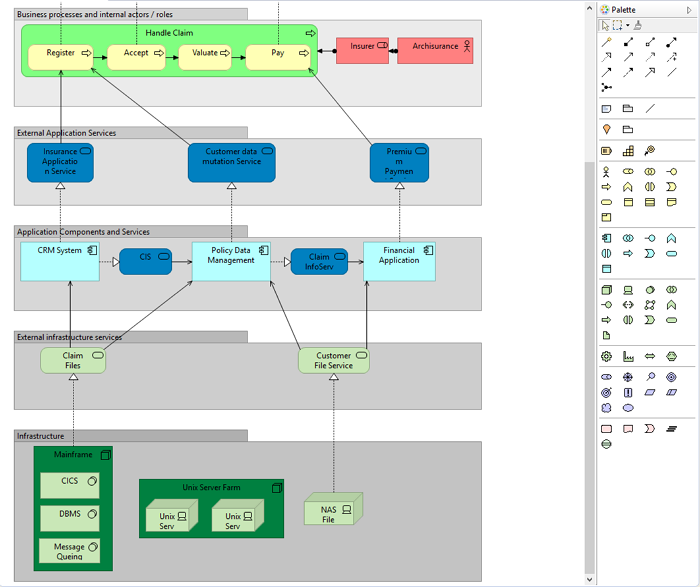Select the Policy Data Management component

pyautogui.click(x=231, y=262)
